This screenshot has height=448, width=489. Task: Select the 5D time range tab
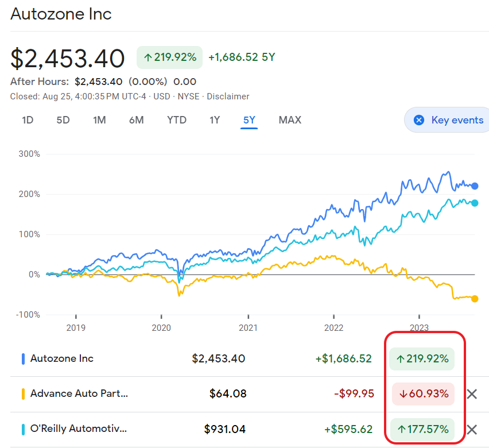(x=63, y=120)
